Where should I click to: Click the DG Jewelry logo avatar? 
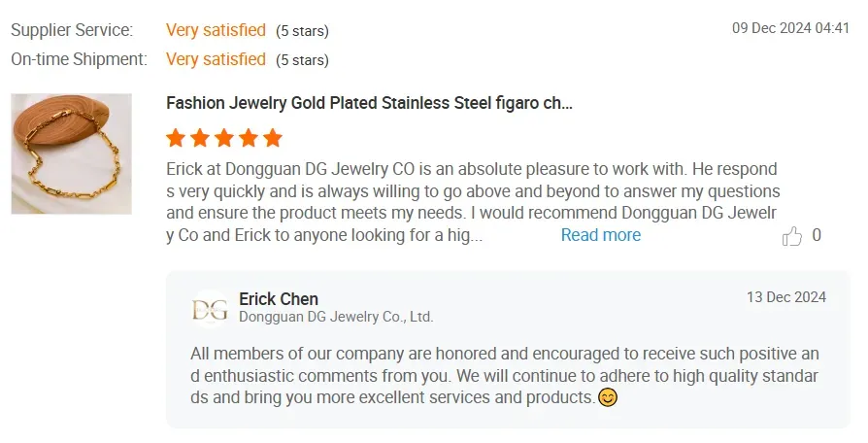(210, 309)
